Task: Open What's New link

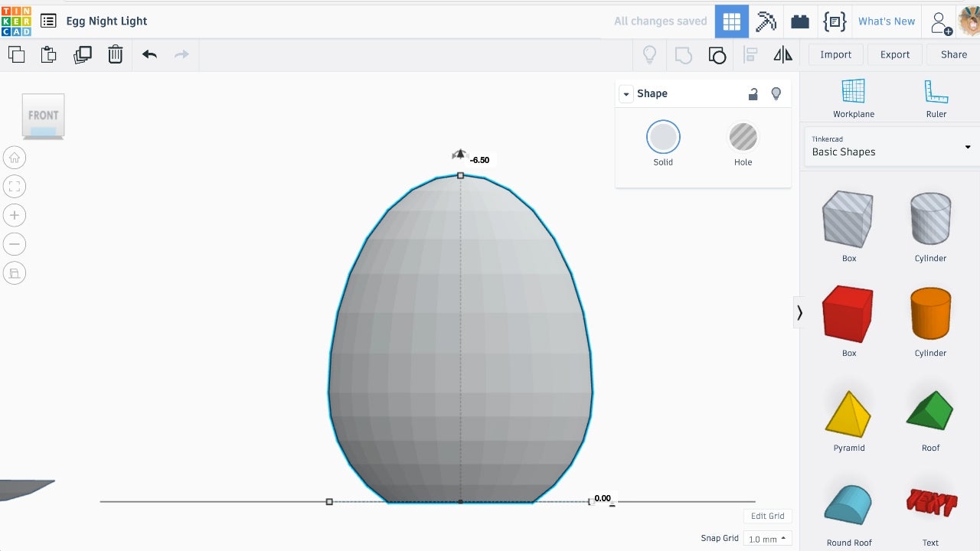Action: click(x=887, y=21)
